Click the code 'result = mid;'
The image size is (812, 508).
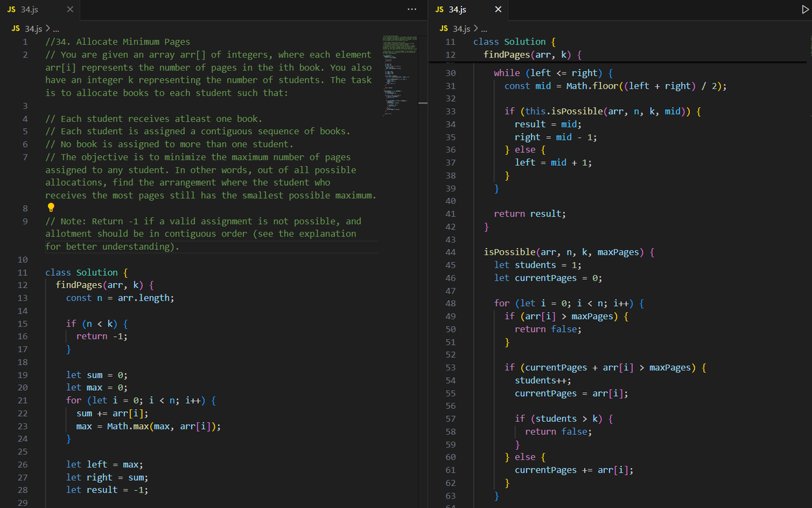(548, 124)
